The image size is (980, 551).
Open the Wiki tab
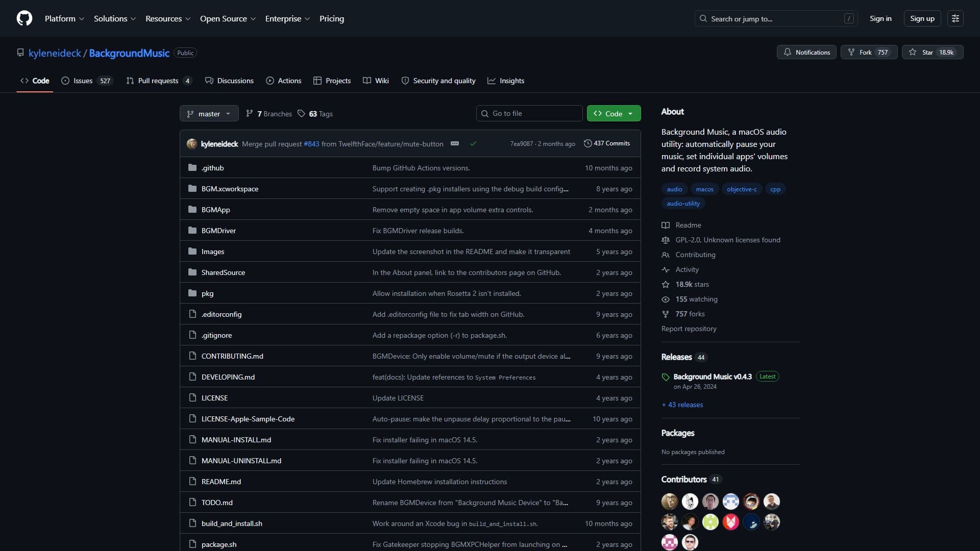(376, 81)
